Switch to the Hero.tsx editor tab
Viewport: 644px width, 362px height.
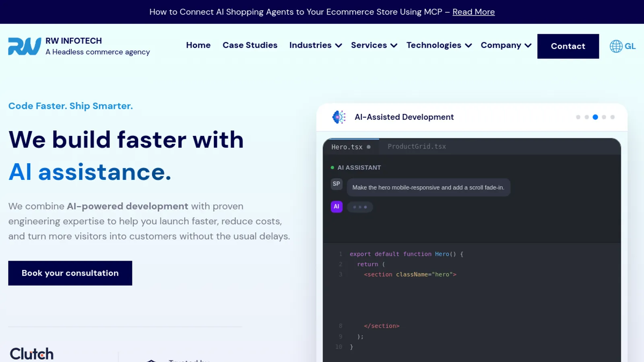[351, 147]
